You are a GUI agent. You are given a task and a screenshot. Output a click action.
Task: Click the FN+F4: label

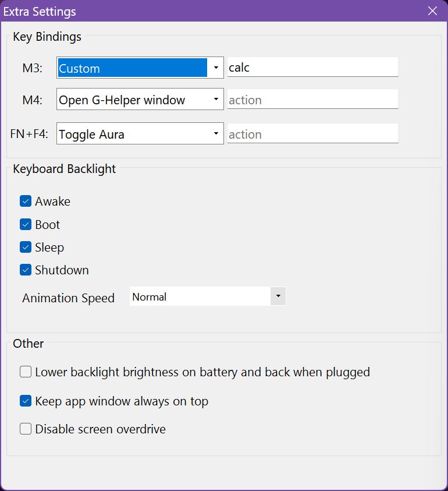[x=29, y=134]
